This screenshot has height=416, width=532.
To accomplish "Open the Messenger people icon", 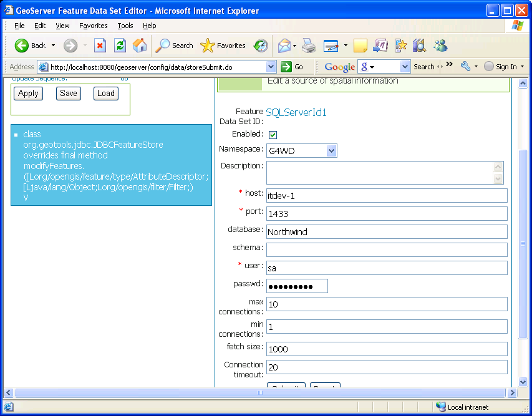I will pos(440,46).
